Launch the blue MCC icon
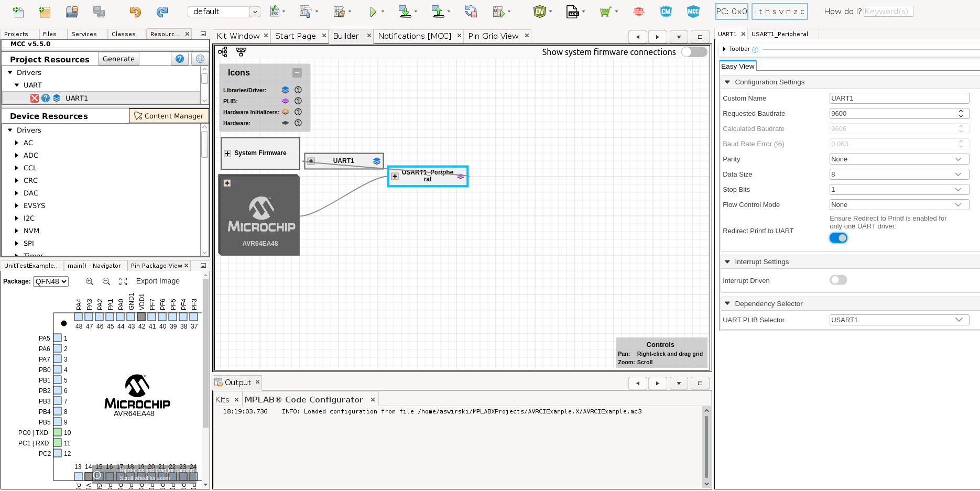 (x=693, y=12)
